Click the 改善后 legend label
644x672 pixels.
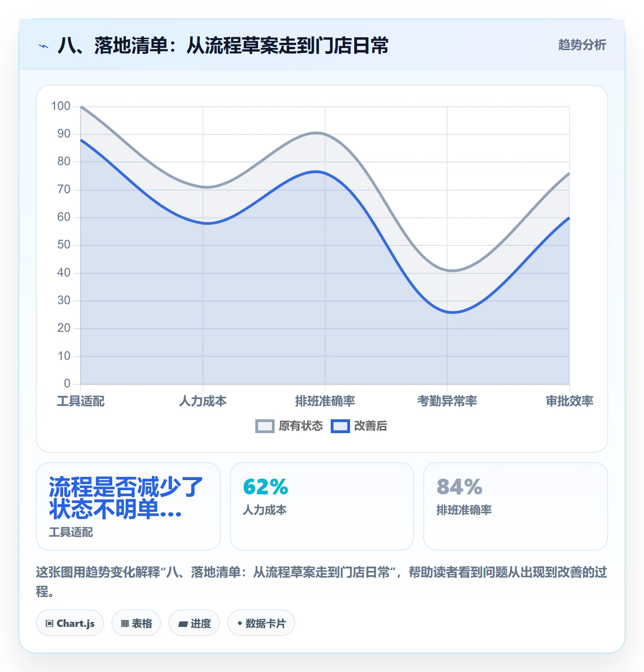(x=371, y=426)
